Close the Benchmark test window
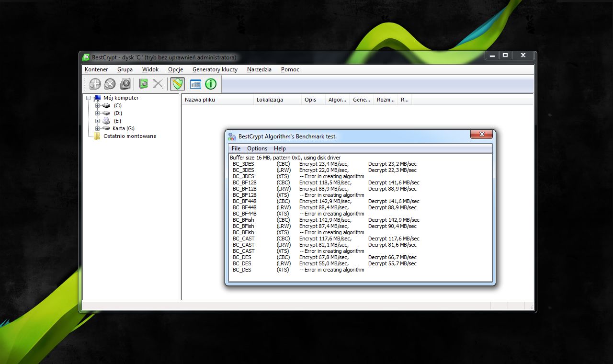This screenshot has height=364, width=613. coord(481,134)
